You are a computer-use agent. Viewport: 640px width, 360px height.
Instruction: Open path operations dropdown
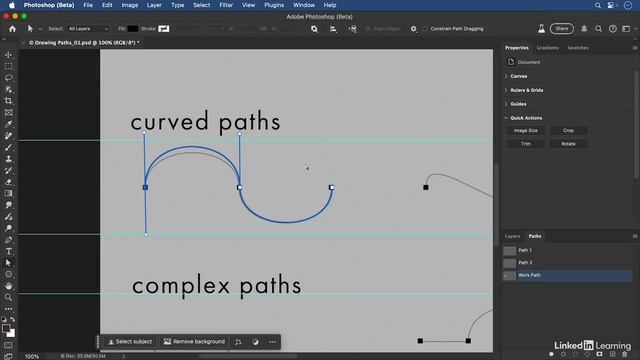coord(314,29)
